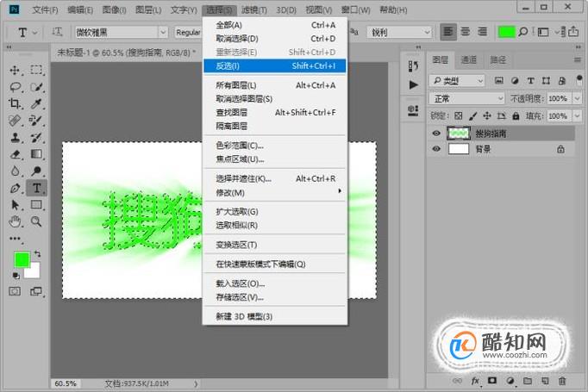
Task: Reset default foreground and background colors
Action: point(16,276)
